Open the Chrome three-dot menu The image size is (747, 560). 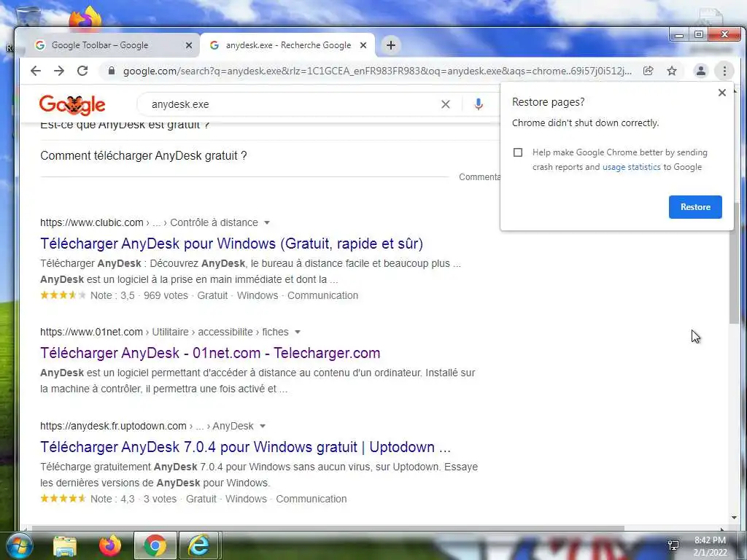[724, 71]
